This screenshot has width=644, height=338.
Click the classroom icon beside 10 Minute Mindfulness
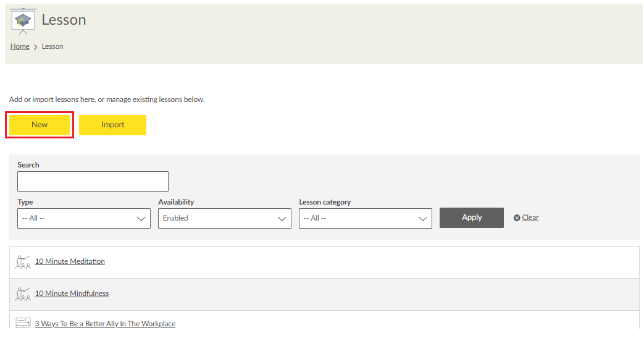click(23, 294)
